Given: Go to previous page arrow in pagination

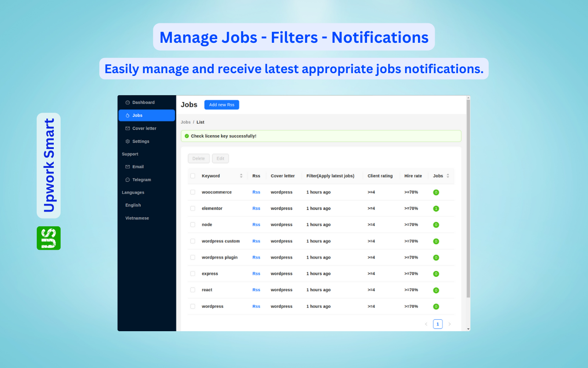Looking at the screenshot, I should (x=426, y=324).
